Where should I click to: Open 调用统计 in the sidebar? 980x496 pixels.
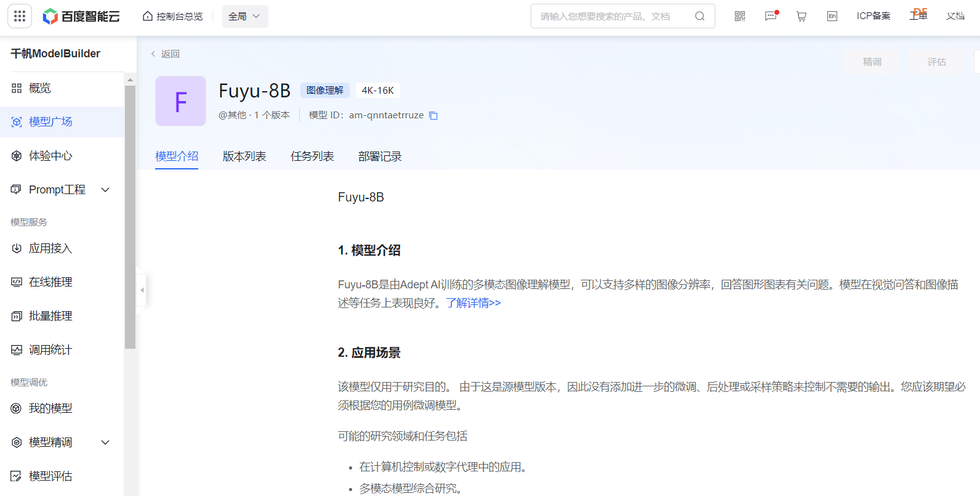coord(62,350)
